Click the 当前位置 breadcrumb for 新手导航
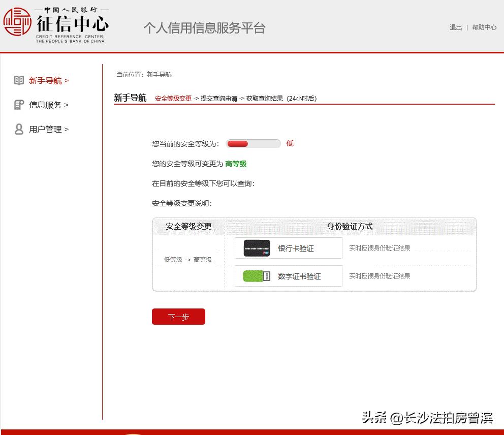This screenshot has height=435, width=504. pyautogui.click(x=160, y=74)
